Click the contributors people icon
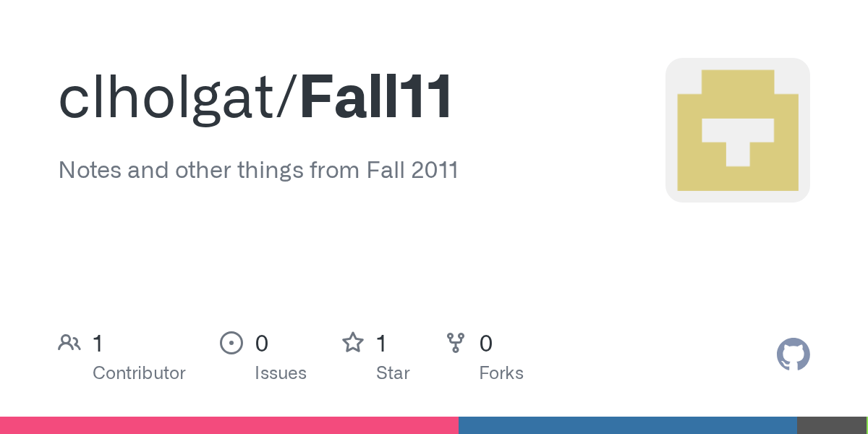 [x=69, y=343]
